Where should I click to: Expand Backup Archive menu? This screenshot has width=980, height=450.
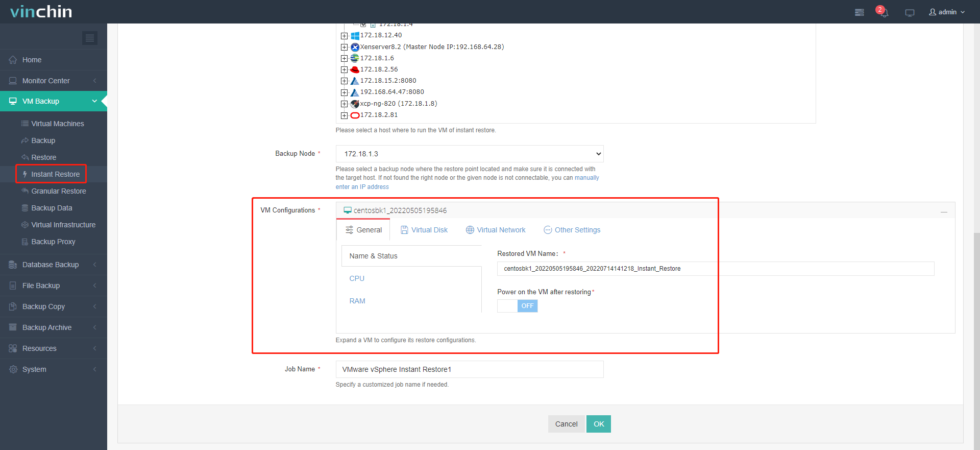click(54, 327)
